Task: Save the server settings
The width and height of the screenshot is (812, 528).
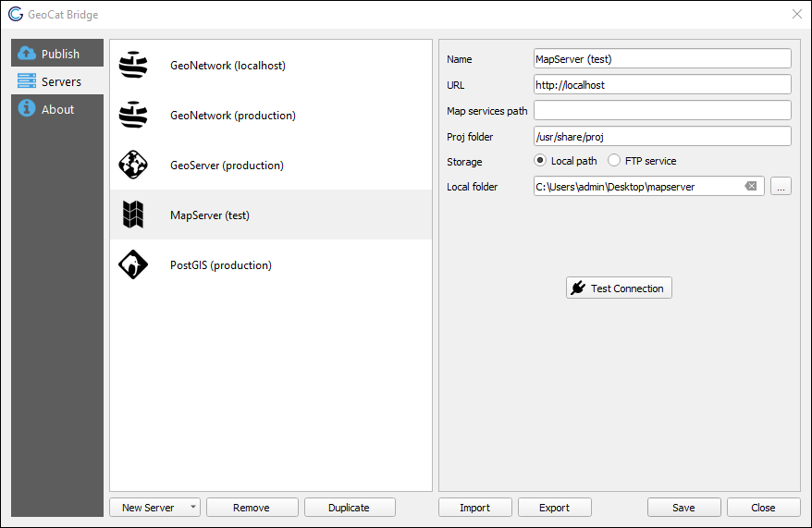Action: (x=683, y=508)
